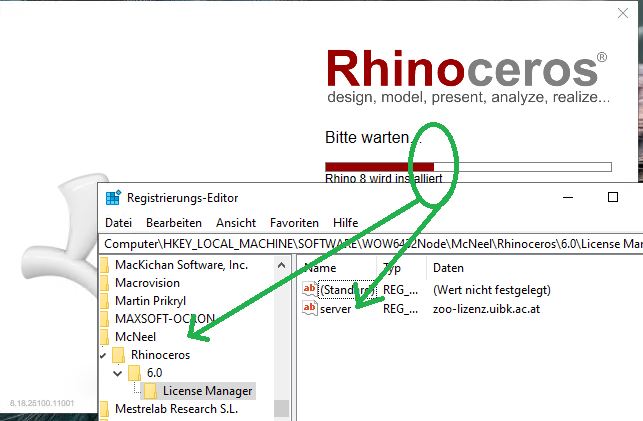Select the Rhinoceros registry key
This screenshot has height=421, width=643.
(160, 355)
